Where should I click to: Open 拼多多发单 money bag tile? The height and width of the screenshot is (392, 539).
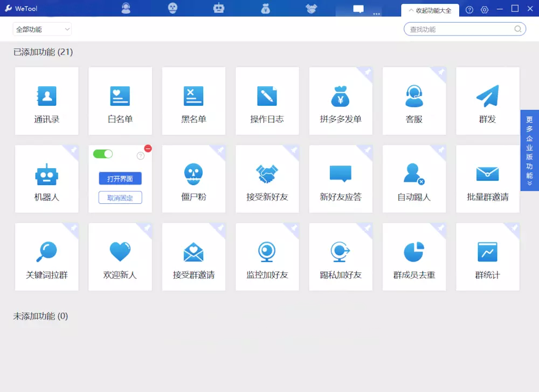(x=341, y=101)
